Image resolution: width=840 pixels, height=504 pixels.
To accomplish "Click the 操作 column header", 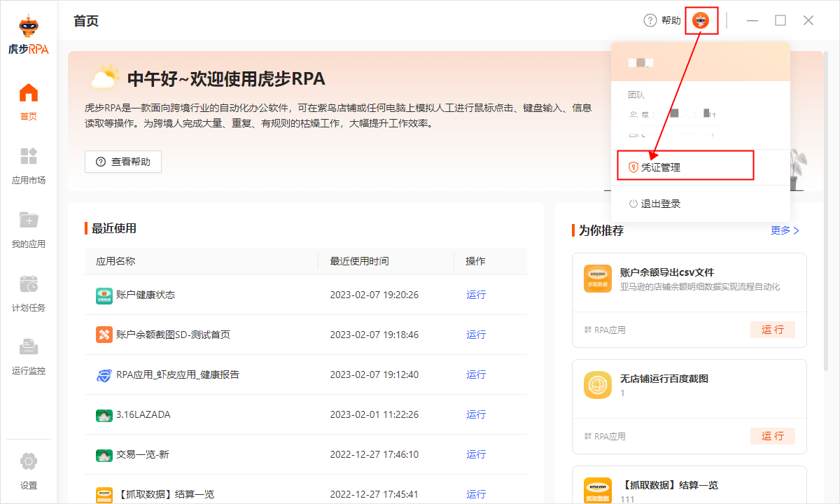I will click(476, 261).
